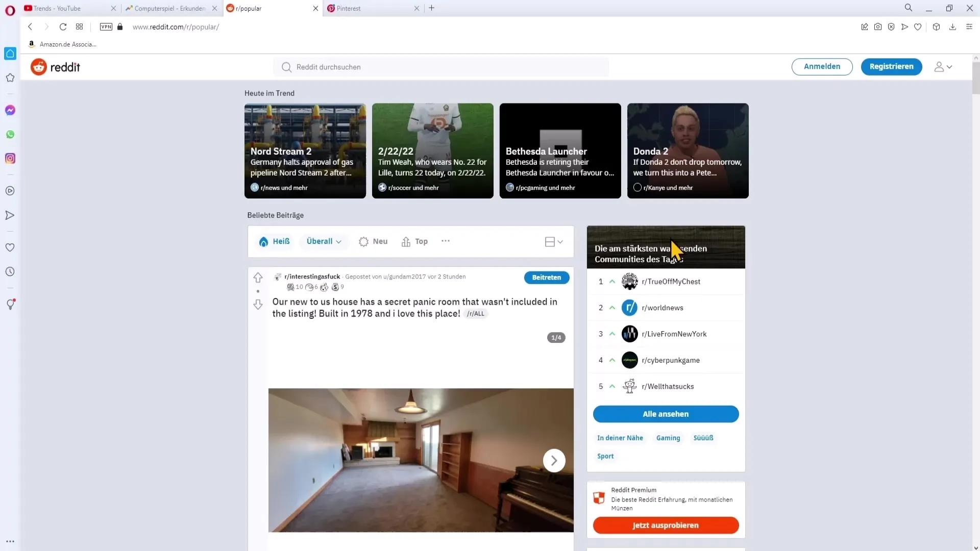Click the card layout toggle icon
Viewport: 980px width, 551px height.
[x=553, y=241]
